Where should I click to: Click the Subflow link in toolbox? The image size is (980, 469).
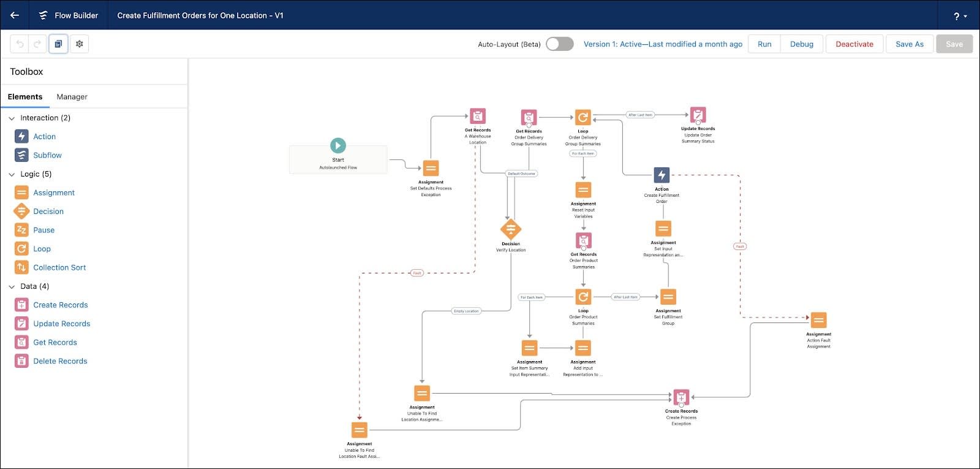[47, 156]
